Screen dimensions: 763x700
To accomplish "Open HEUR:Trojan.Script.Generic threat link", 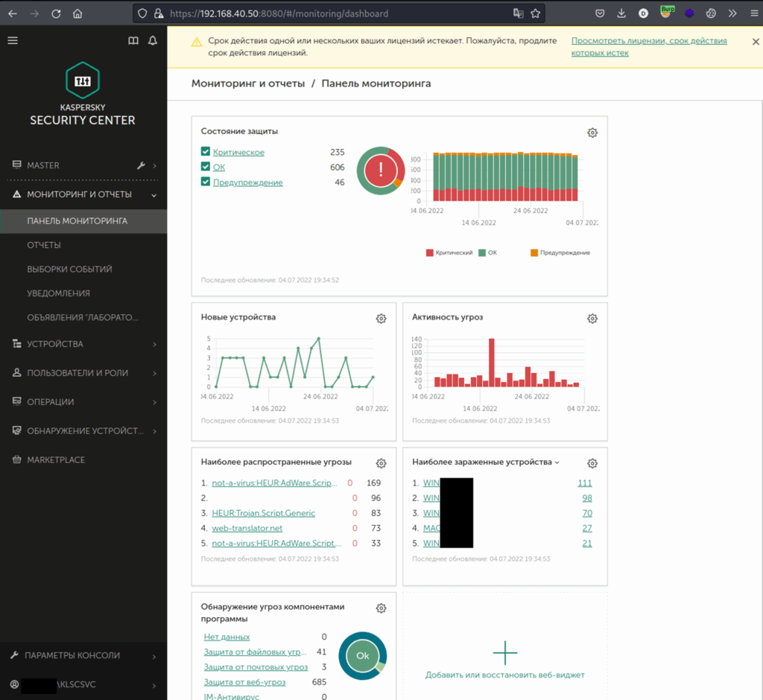I will pyautogui.click(x=264, y=513).
